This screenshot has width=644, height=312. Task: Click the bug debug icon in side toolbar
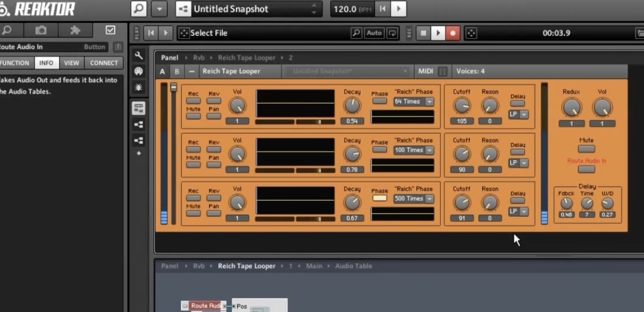click(139, 87)
